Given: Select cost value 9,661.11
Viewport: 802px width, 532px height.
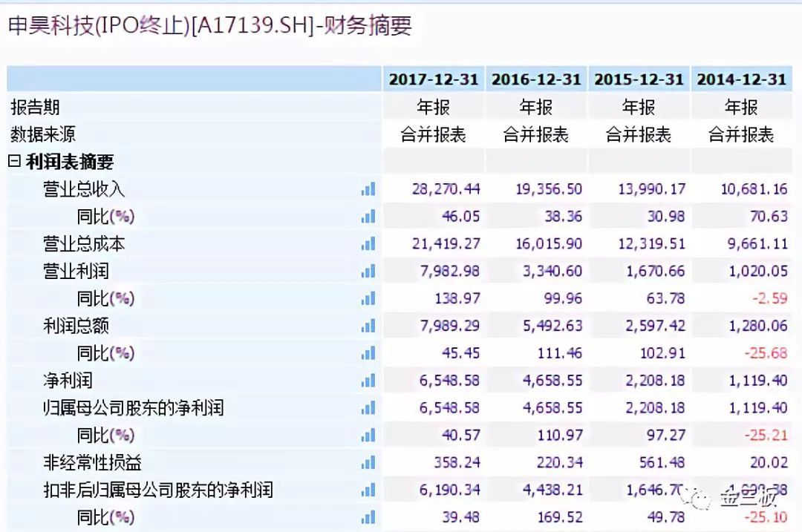Looking at the screenshot, I should point(758,244).
